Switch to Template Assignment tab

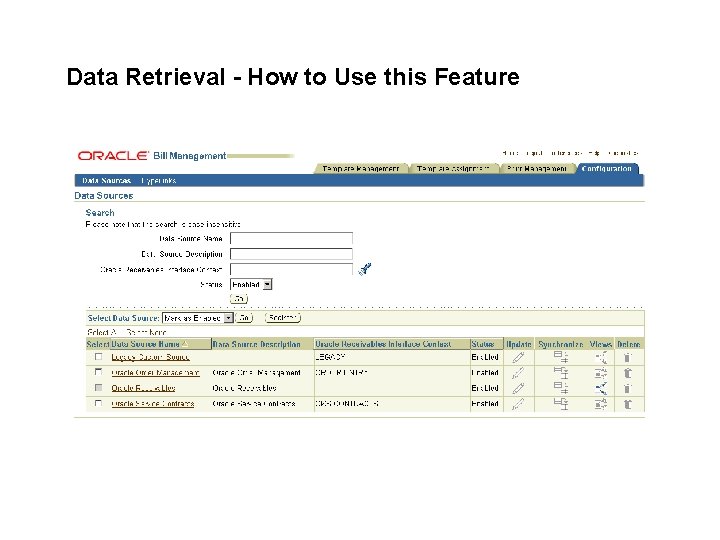[x=453, y=169]
